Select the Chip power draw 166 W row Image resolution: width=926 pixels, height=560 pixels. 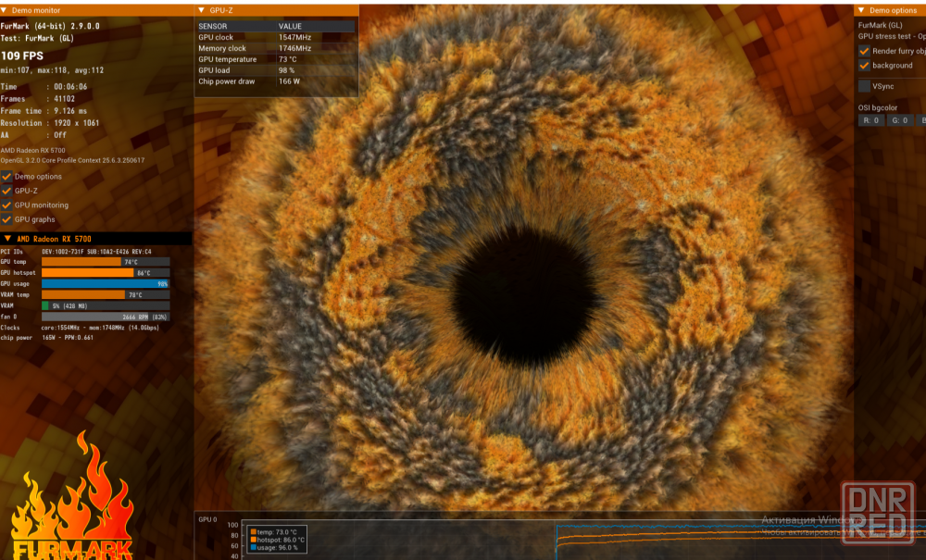click(x=276, y=81)
